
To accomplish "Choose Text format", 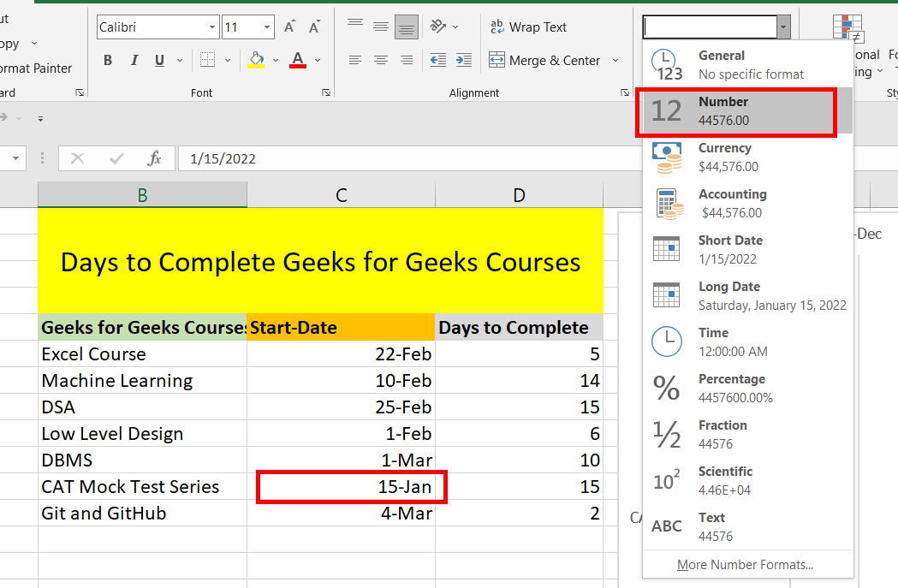I will pyautogui.click(x=748, y=526).
